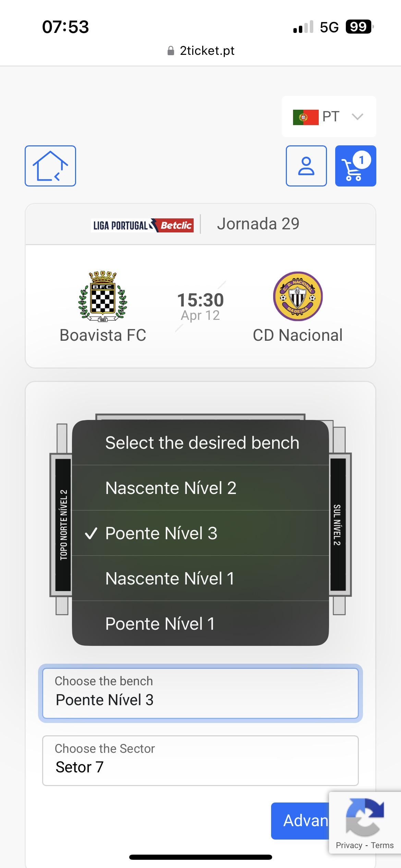This screenshot has height=868, width=401.
Task: Open the reCAPTCHA Terms link
Action: [382, 845]
